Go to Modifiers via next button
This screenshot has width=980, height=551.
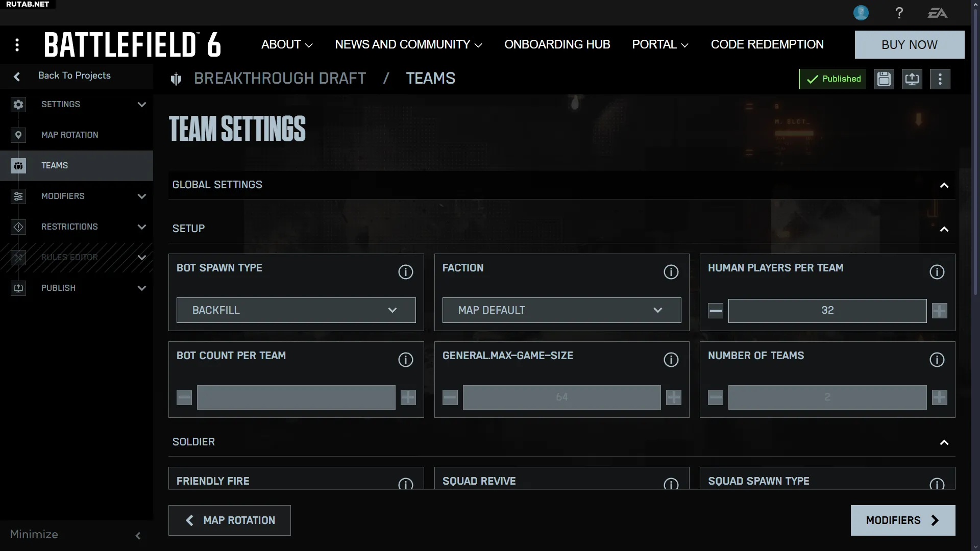tap(902, 520)
